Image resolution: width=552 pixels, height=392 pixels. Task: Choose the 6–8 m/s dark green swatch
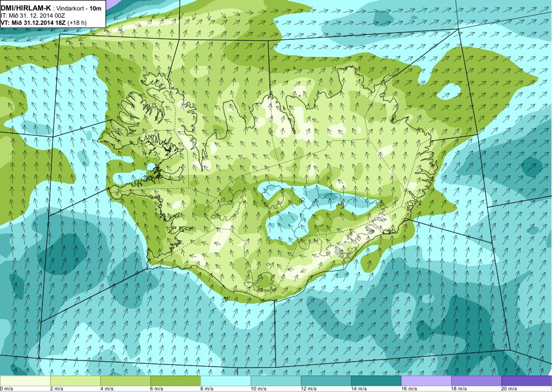click(x=176, y=381)
